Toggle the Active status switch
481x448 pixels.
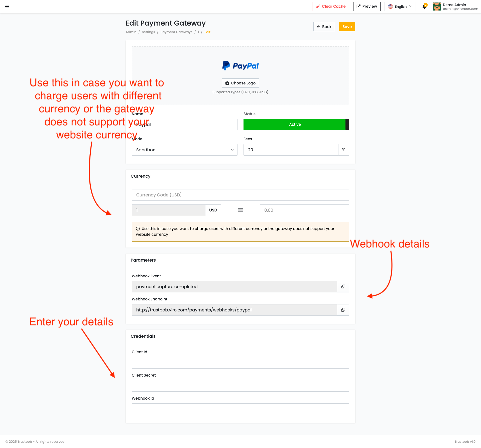tap(296, 125)
